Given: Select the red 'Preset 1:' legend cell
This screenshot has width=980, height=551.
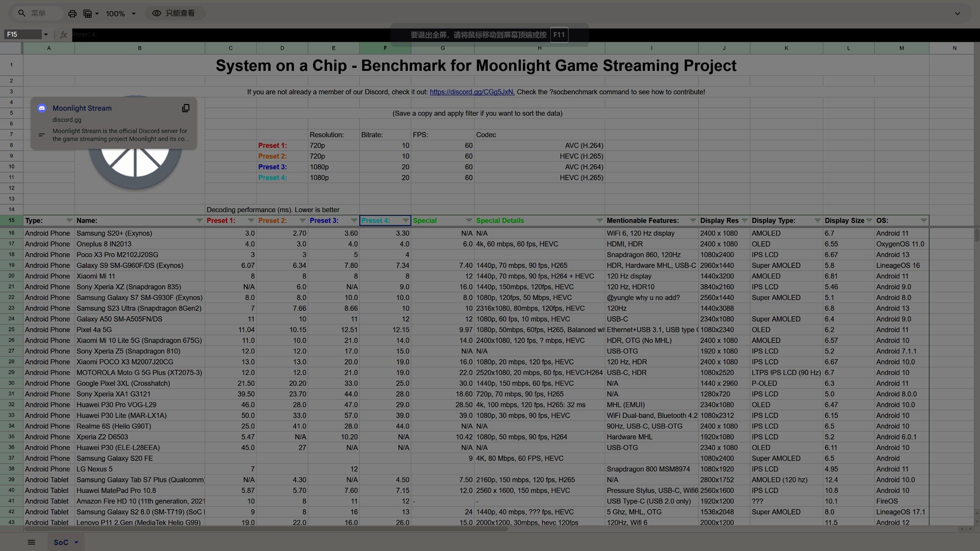Looking at the screenshot, I should (x=282, y=145).
